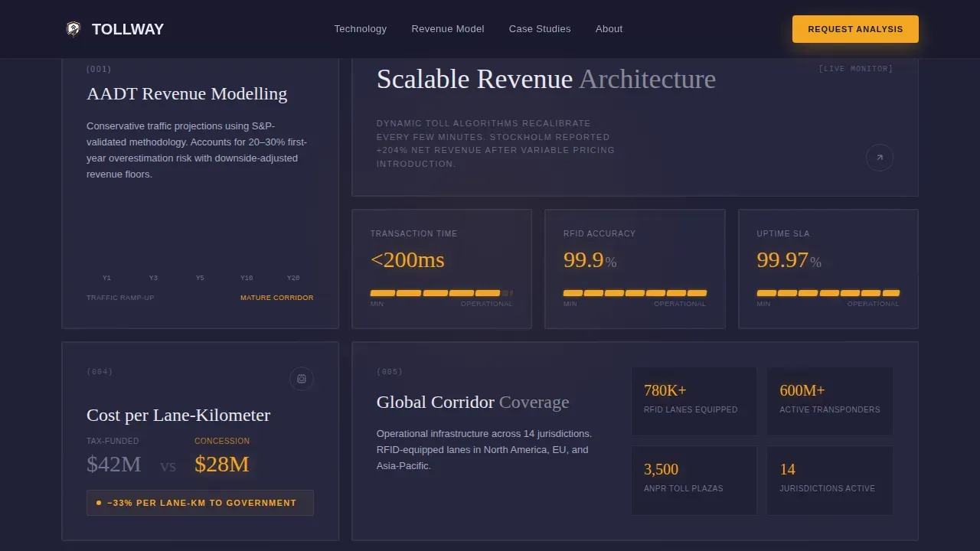The height and width of the screenshot is (551, 980).
Task: Click the [LIVE MONITOR] label
Action: 856,69
